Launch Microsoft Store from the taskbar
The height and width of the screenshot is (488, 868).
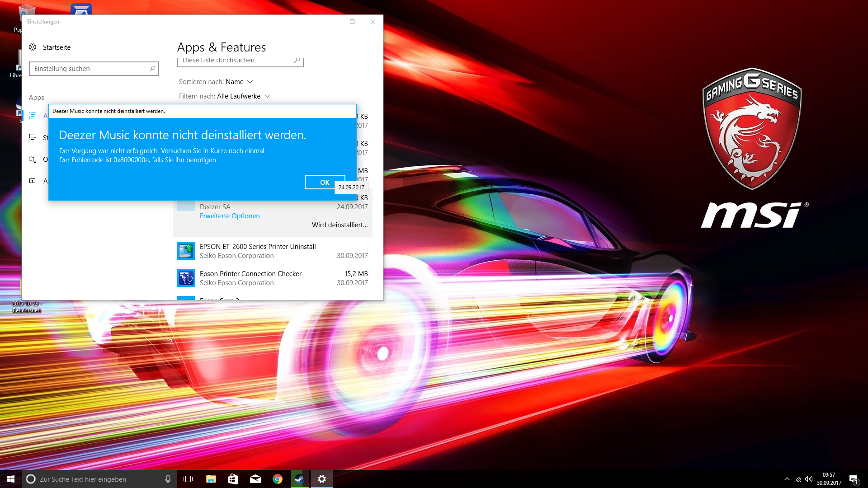[233, 479]
